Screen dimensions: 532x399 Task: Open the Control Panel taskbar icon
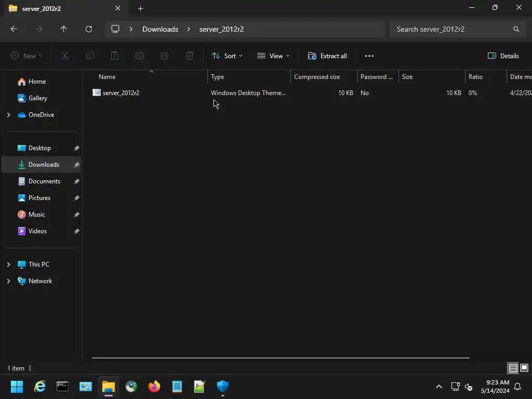click(x=86, y=387)
